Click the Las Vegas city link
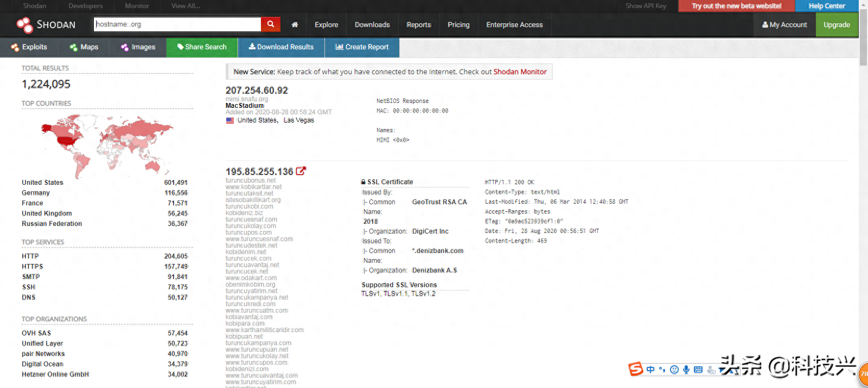The width and height of the screenshot is (868, 388). [x=299, y=120]
